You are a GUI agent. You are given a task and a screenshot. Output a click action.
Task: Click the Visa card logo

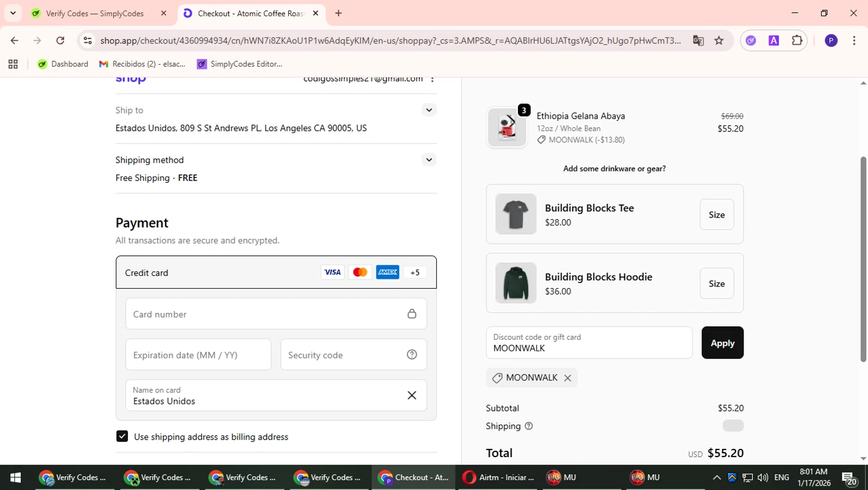point(333,272)
